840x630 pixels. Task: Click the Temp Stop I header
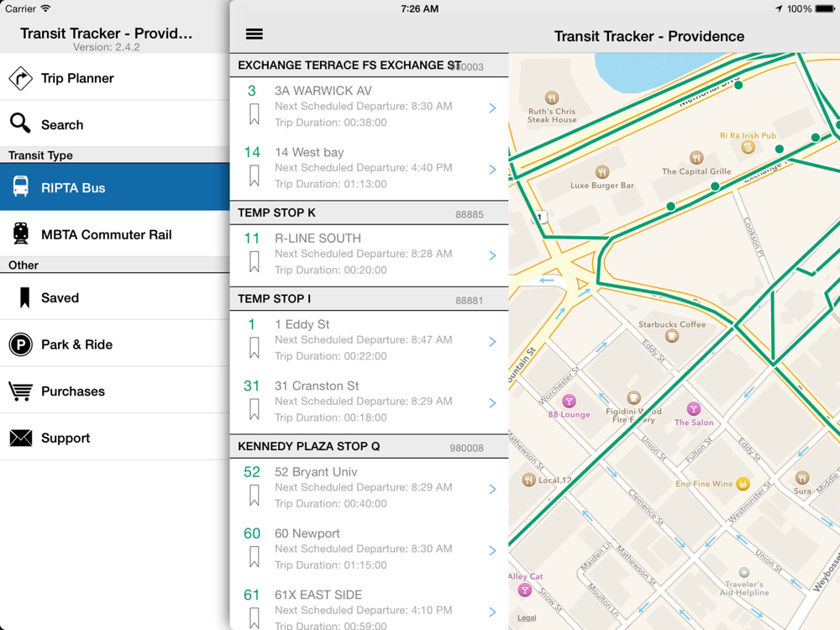(369, 299)
